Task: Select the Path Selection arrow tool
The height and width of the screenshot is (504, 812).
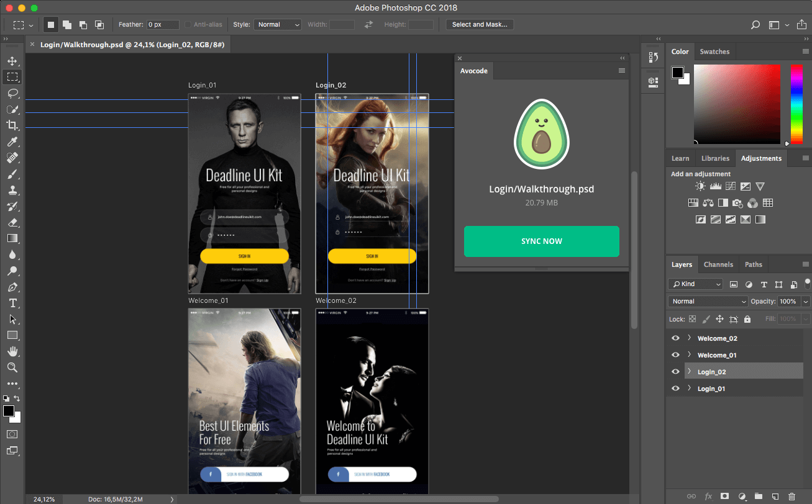Action: coord(12,319)
